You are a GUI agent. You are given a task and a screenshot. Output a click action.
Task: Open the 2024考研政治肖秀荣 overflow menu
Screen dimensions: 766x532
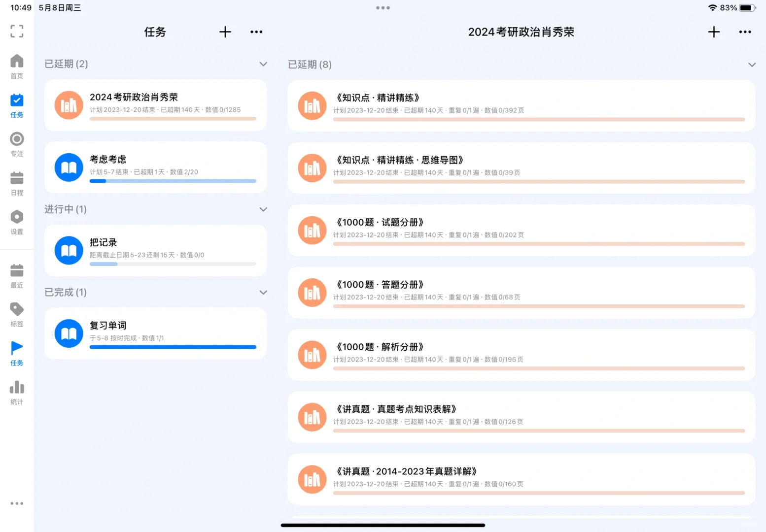[745, 32]
